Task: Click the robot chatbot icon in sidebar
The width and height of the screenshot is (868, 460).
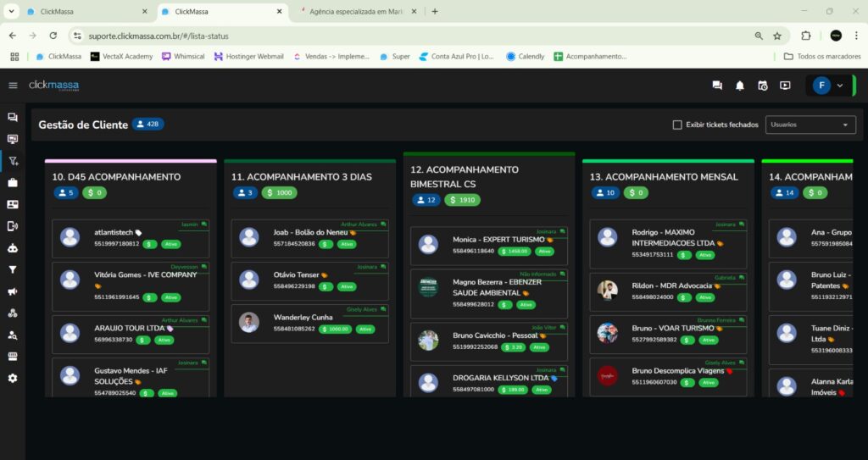Action: click(13, 248)
